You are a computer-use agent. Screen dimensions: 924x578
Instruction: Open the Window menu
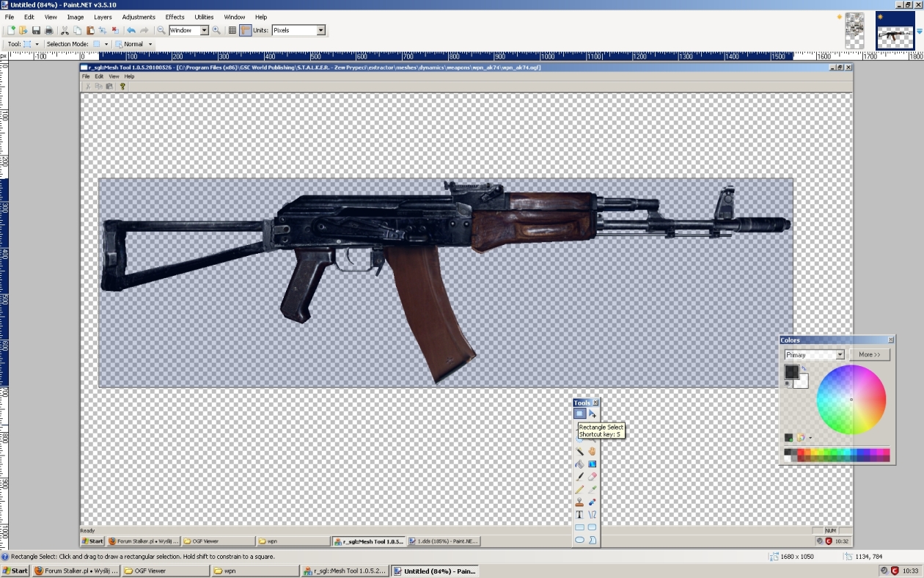235,17
